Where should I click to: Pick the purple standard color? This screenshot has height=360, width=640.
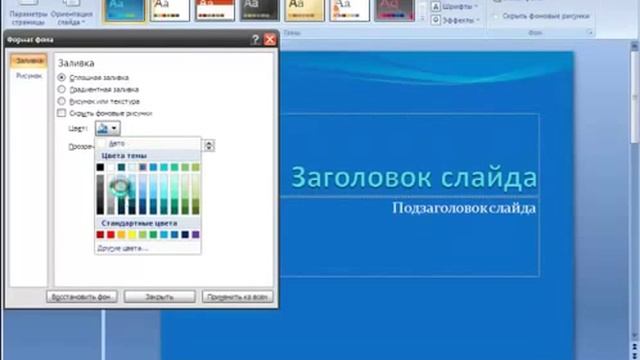pos(196,235)
